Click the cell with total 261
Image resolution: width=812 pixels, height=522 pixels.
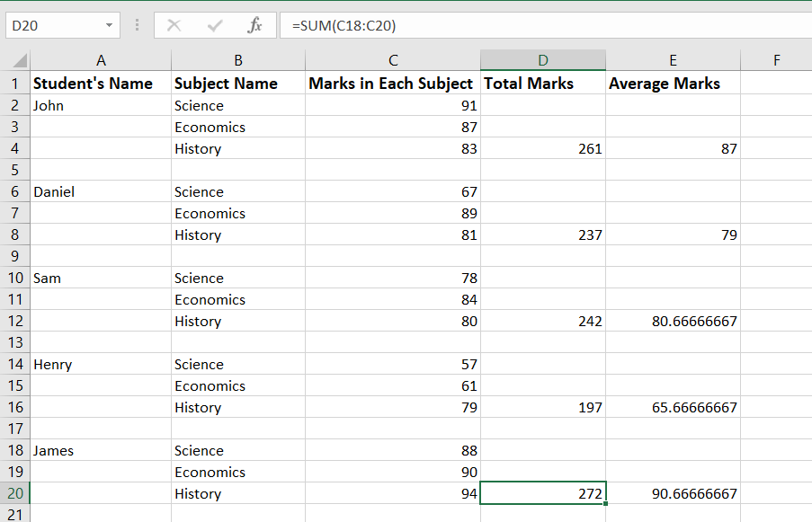pos(542,148)
